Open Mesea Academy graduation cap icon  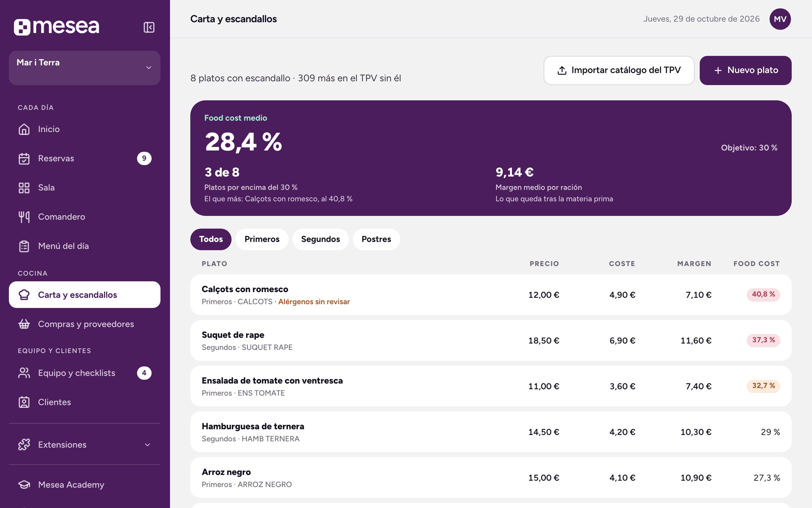click(x=24, y=485)
